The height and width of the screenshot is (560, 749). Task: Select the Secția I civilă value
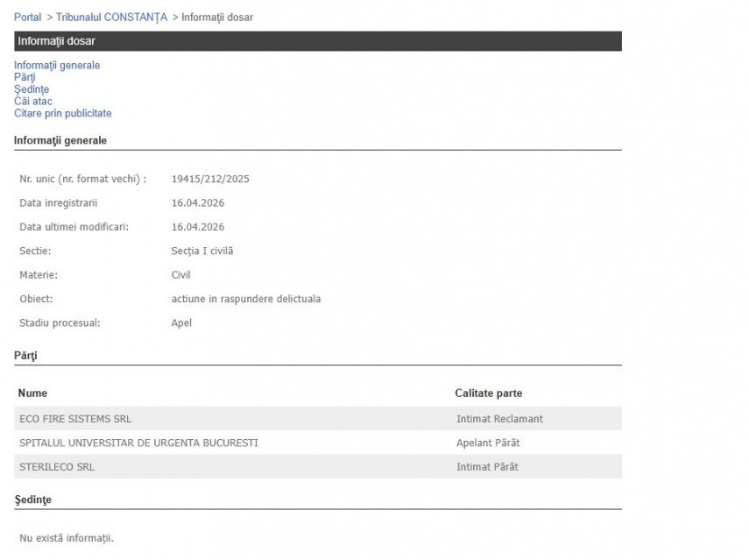pos(202,252)
